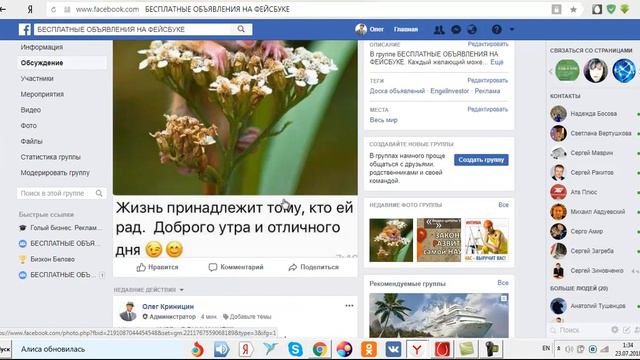640x360 pixels.
Task: Open VK app in the taskbar
Action: coord(393,349)
